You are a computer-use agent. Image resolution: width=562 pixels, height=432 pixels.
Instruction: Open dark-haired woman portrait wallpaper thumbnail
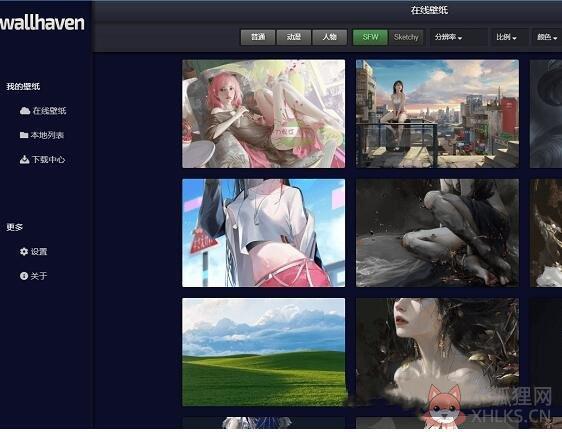pyautogui.click(x=437, y=352)
